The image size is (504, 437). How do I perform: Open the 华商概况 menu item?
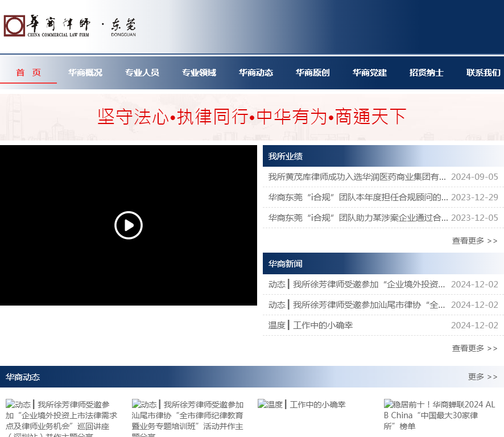85,73
